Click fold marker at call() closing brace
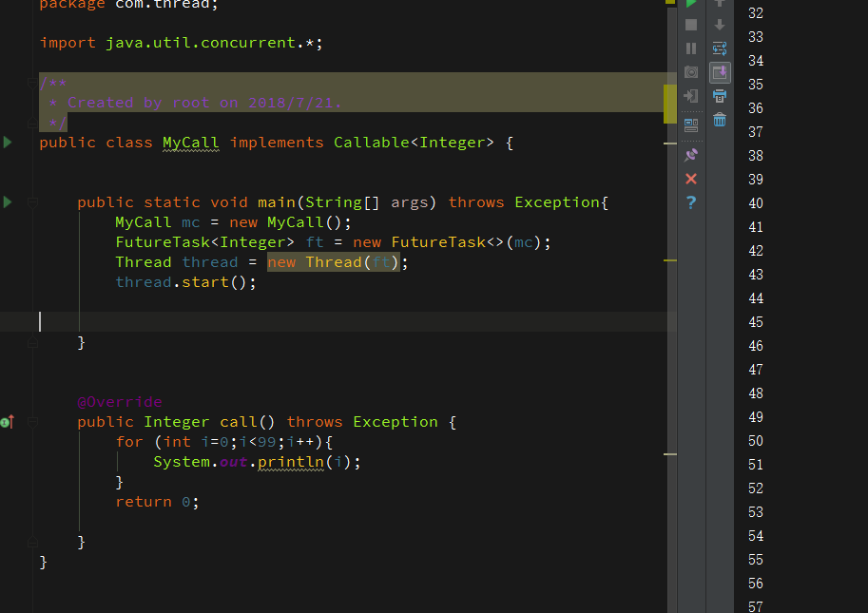868x613 pixels. coord(32,542)
